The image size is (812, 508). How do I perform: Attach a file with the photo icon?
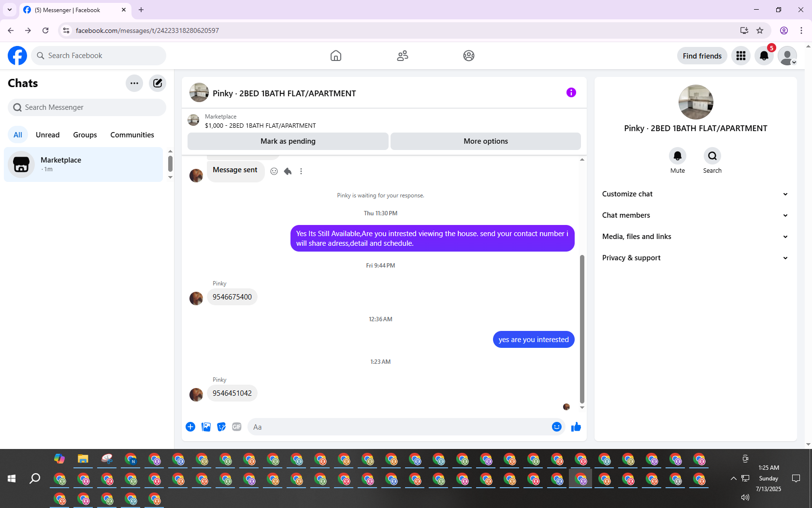pyautogui.click(x=206, y=427)
